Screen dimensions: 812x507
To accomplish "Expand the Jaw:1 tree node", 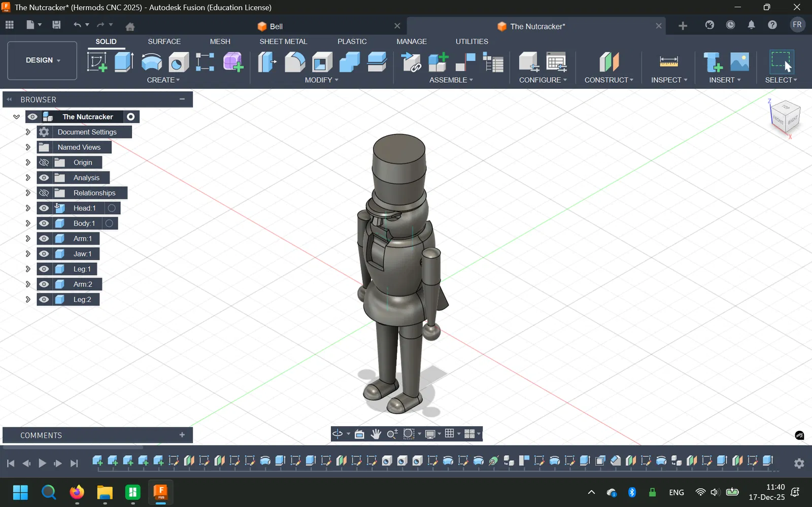I will point(28,254).
